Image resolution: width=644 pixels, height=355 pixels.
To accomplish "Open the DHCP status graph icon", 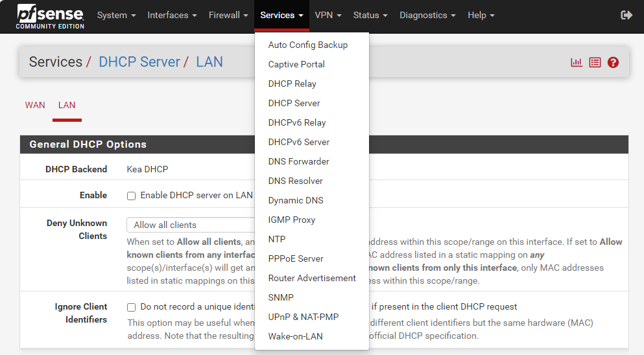I will click(x=576, y=62).
